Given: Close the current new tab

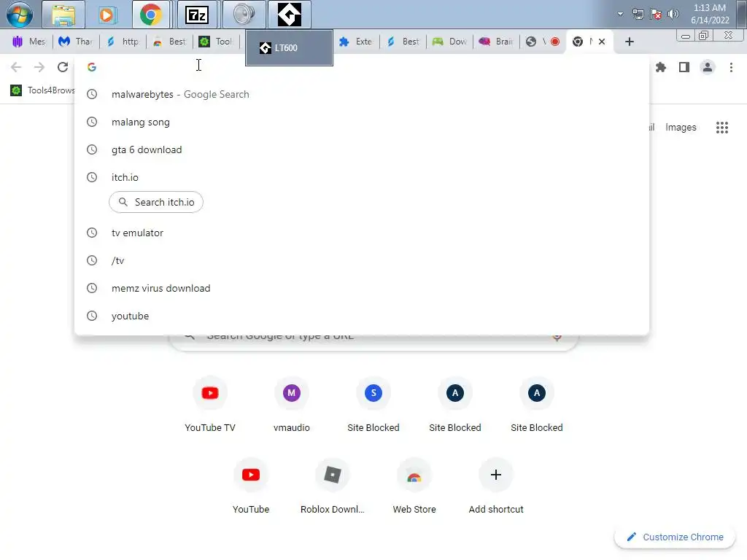Looking at the screenshot, I should pyautogui.click(x=602, y=42).
